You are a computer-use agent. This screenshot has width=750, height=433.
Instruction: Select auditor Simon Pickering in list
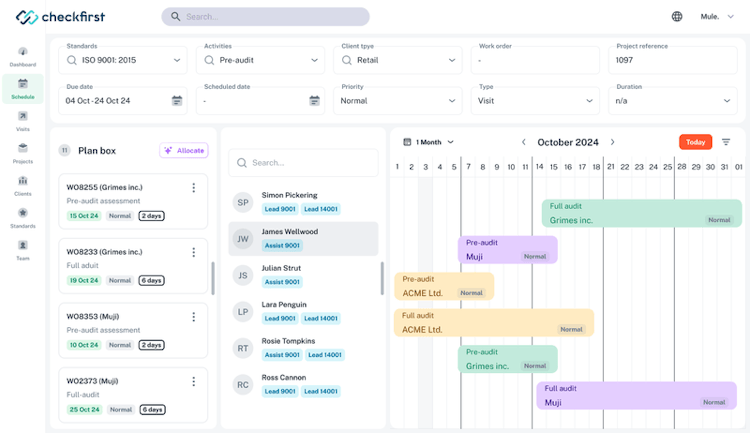(x=303, y=202)
